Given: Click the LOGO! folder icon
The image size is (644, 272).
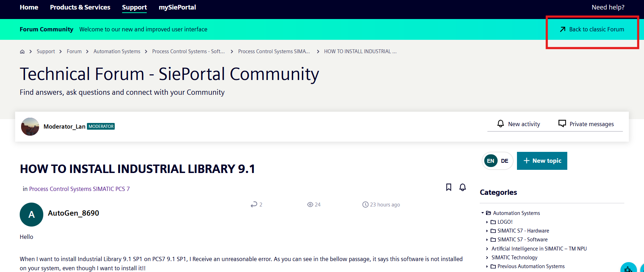Looking at the screenshot, I should 493,222.
